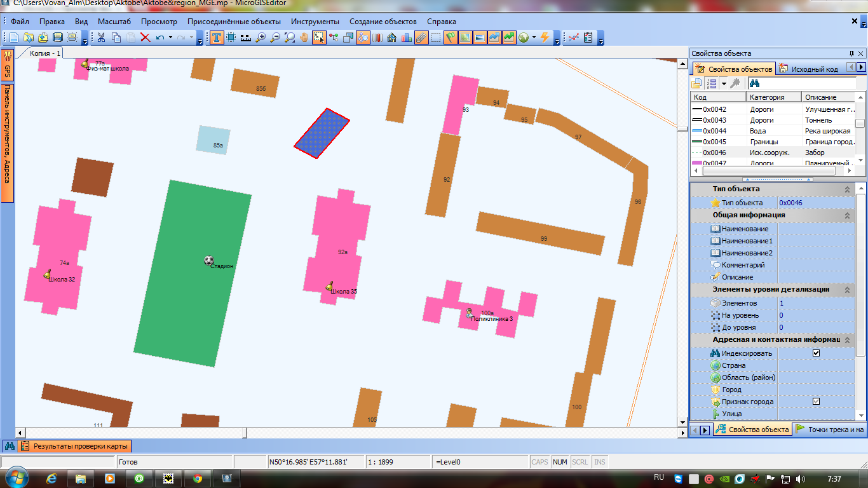Open dropdown arrow next to globe icon
Image resolution: width=868 pixels, height=488 pixels.
(534, 37)
